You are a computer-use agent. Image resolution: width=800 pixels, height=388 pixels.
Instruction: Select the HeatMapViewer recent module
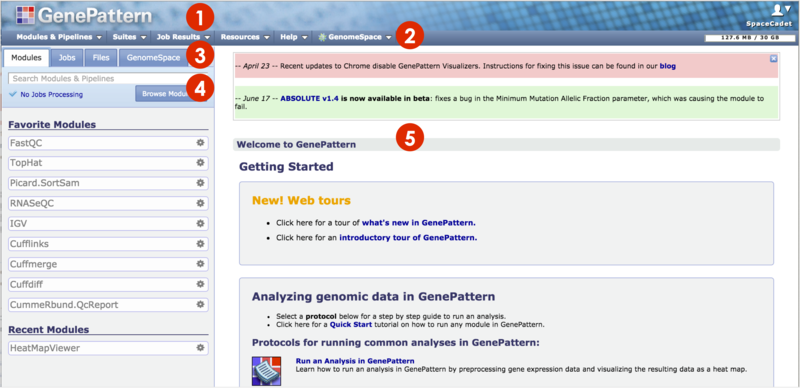pyautogui.click(x=108, y=348)
